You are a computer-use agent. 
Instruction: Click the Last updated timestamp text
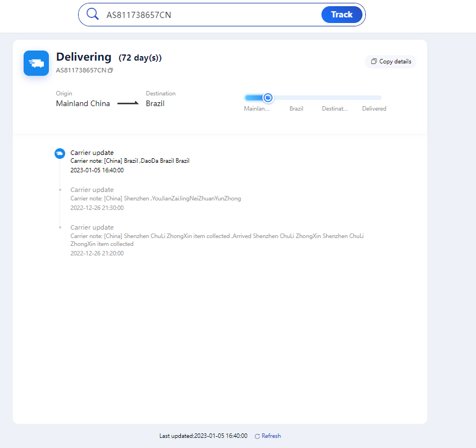click(203, 436)
